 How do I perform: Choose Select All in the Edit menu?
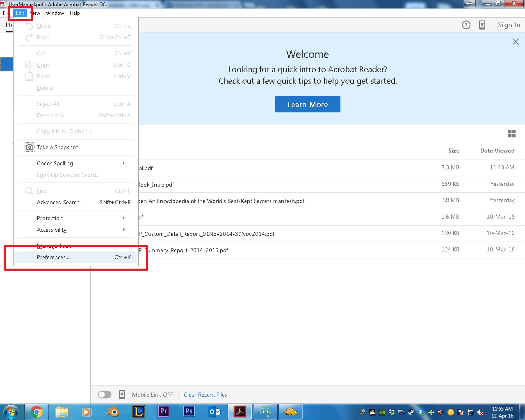[x=76, y=104]
